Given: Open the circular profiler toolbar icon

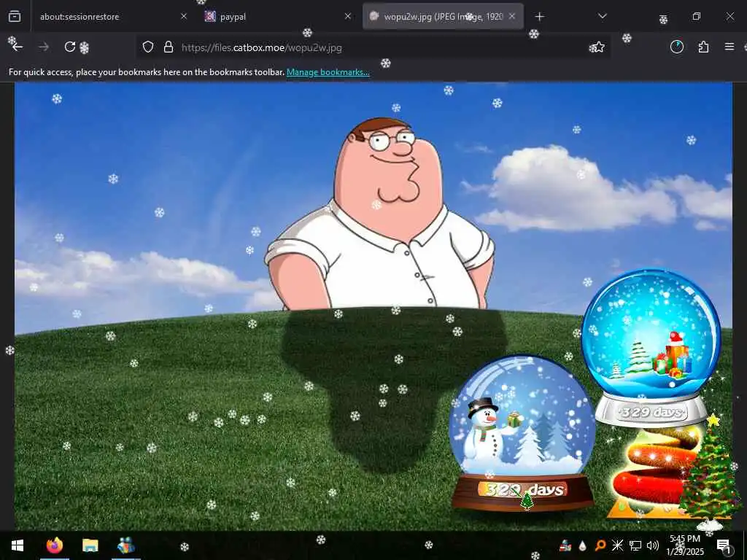Looking at the screenshot, I should (x=676, y=47).
